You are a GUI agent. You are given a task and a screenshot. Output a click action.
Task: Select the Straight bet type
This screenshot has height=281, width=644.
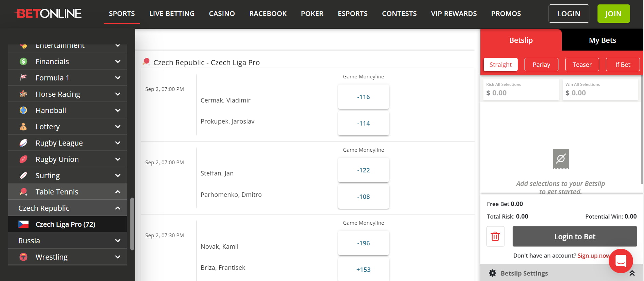[501, 64]
